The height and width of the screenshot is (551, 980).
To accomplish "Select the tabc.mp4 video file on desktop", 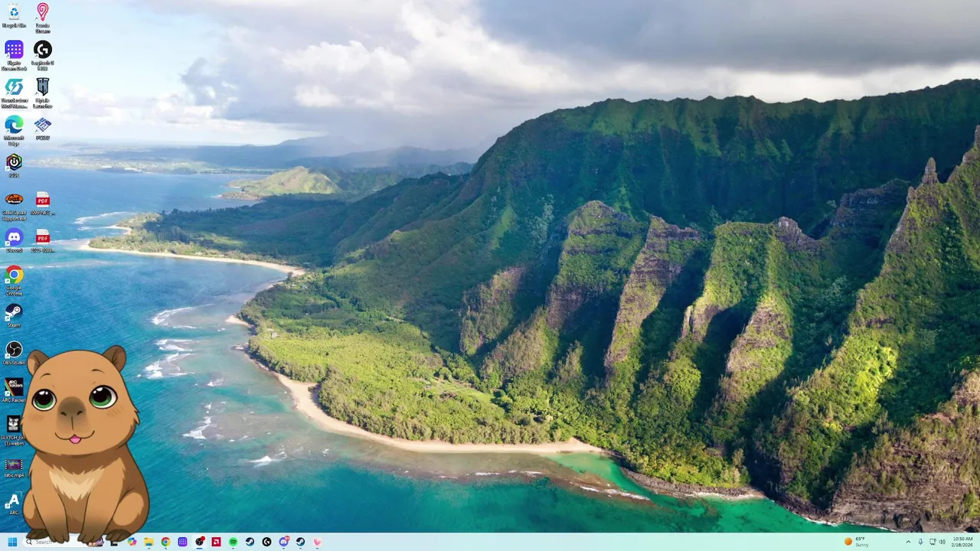I will click(14, 468).
